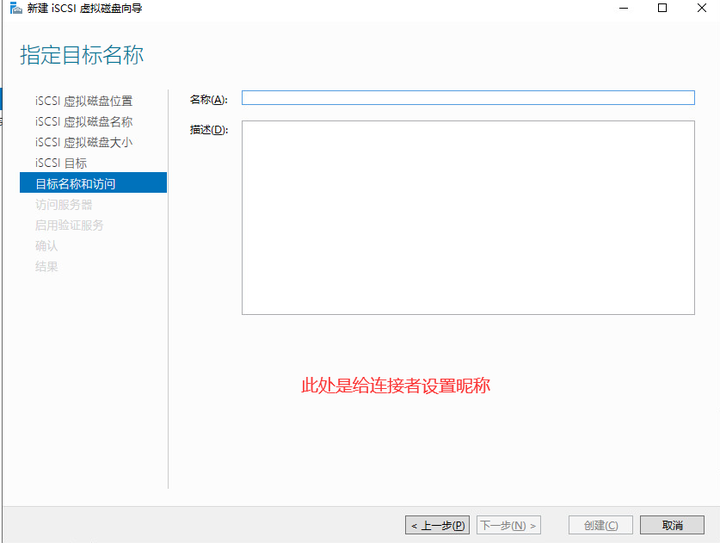Go back with 上一步(P) button
This screenshot has width=720, height=543.
pyautogui.click(x=437, y=525)
